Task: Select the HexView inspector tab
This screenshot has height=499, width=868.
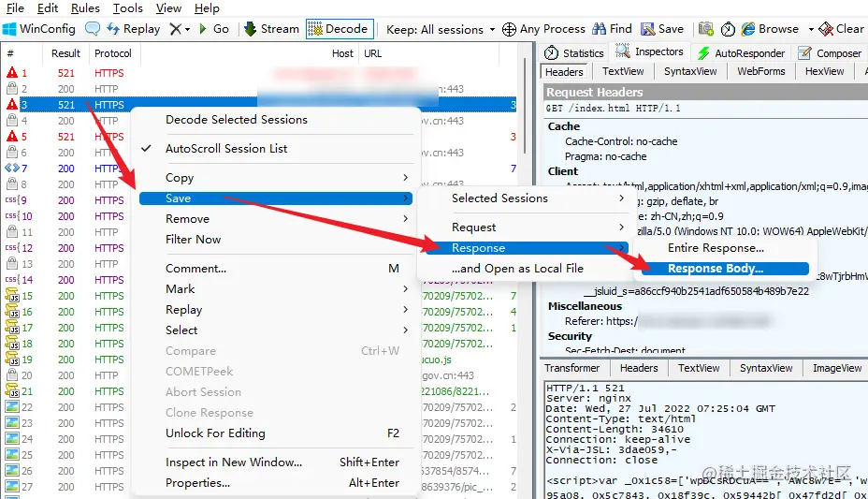Action: (824, 71)
